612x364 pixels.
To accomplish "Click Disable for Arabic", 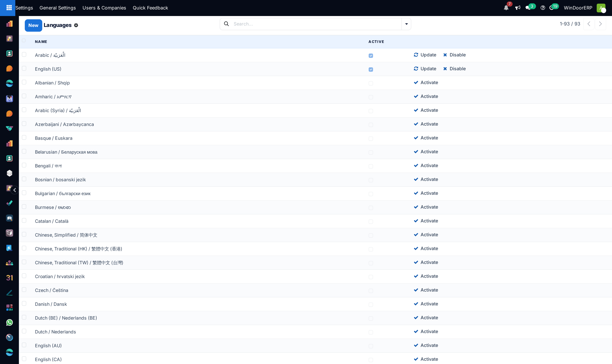I will coord(454,55).
